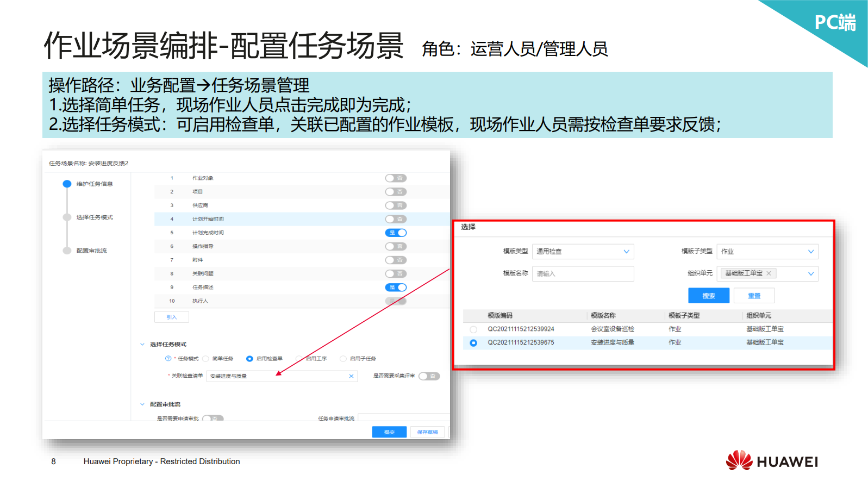Toggle the 是否需要采集评审 switch
The image size is (868, 487).
coord(429,376)
